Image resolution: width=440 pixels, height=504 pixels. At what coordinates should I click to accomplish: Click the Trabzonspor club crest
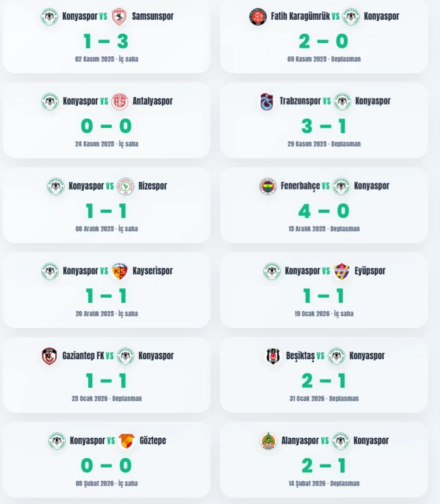pyautogui.click(x=267, y=101)
